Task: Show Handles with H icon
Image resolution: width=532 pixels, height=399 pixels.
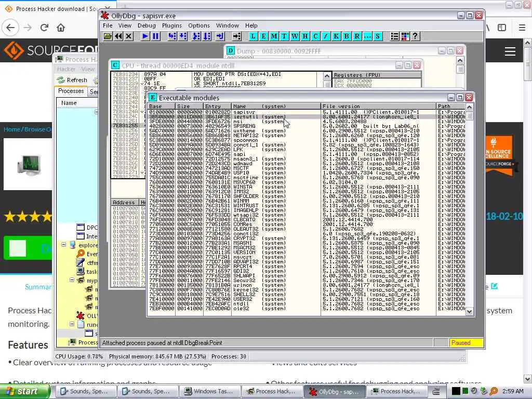Action: click(305, 36)
